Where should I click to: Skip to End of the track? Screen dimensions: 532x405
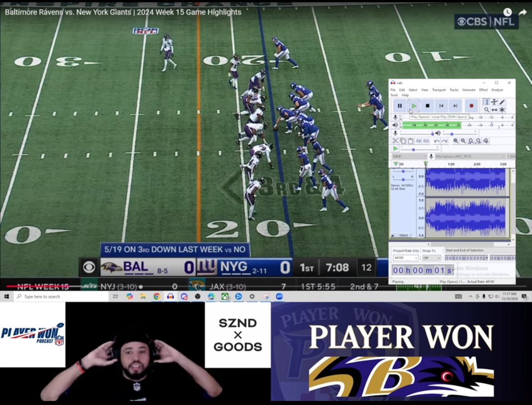[x=455, y=106]
